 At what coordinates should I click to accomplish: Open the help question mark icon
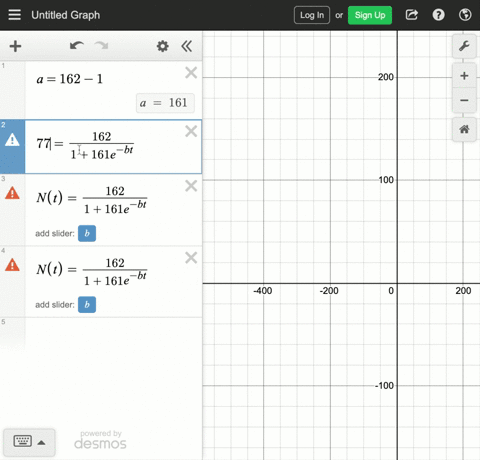click(438, 15)
